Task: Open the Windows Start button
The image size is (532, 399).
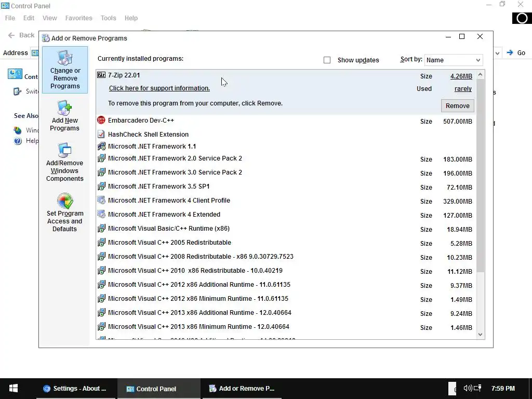Action: [x=13, y=389]
